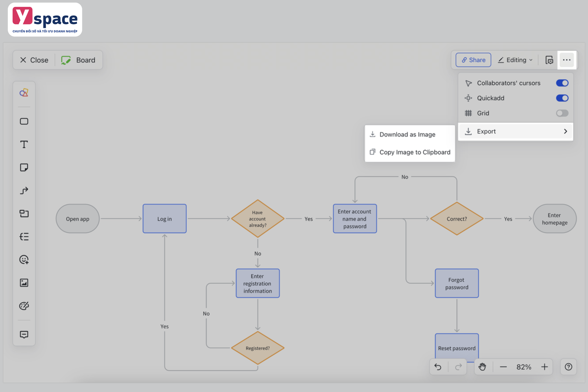The image size is (588, 392).
Task: Enable the Grid switch
Action: [x=562, y=113]
